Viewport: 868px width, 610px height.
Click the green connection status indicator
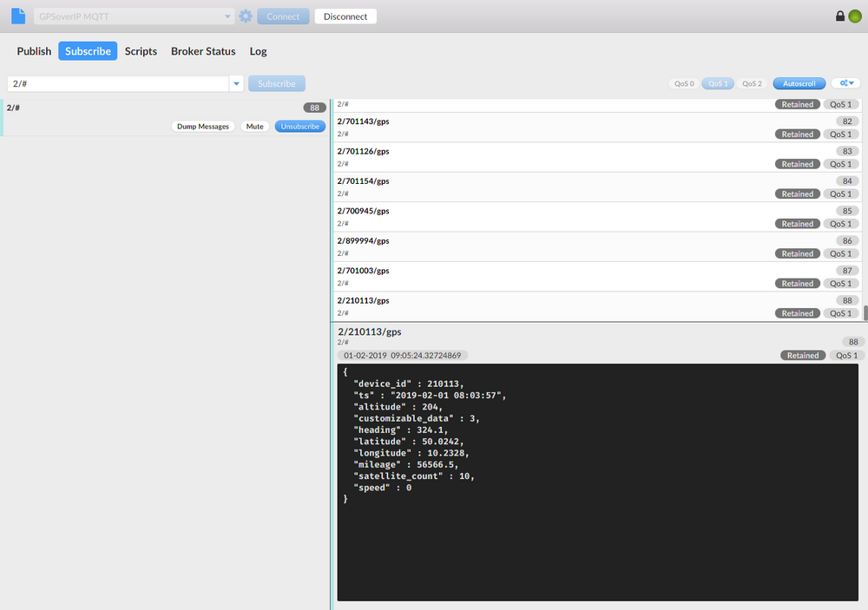855,16
